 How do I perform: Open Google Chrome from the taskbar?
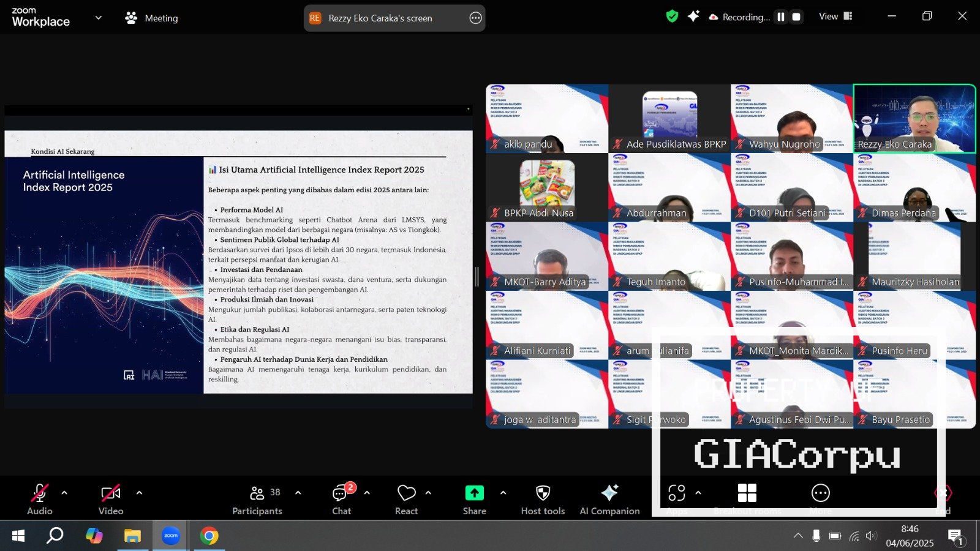click(209, 536)
